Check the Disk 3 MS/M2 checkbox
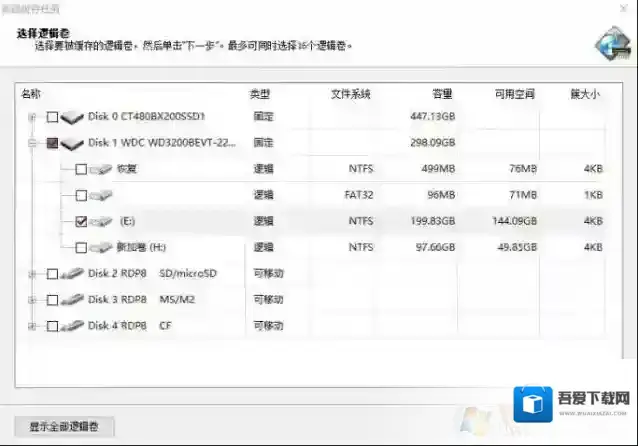 pyautogui.click(x=52, y=300)
